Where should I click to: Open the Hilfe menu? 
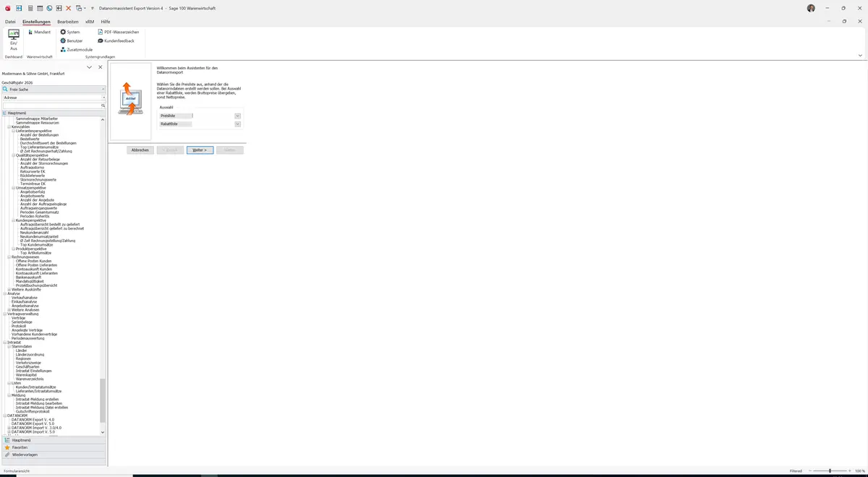106,22
